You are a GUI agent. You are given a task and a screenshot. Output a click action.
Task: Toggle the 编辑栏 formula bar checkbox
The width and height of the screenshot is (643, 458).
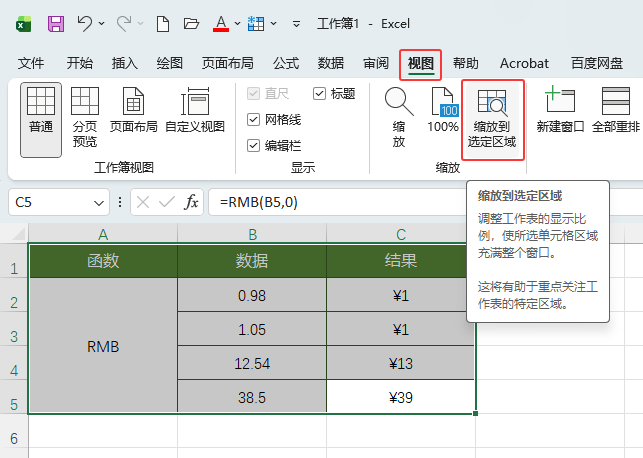click(253, 146)
